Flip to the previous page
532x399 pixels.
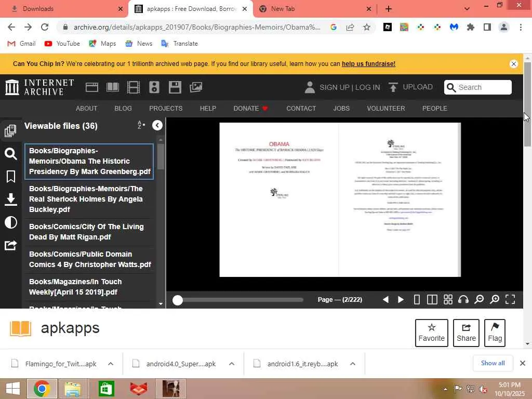[385, 300]
